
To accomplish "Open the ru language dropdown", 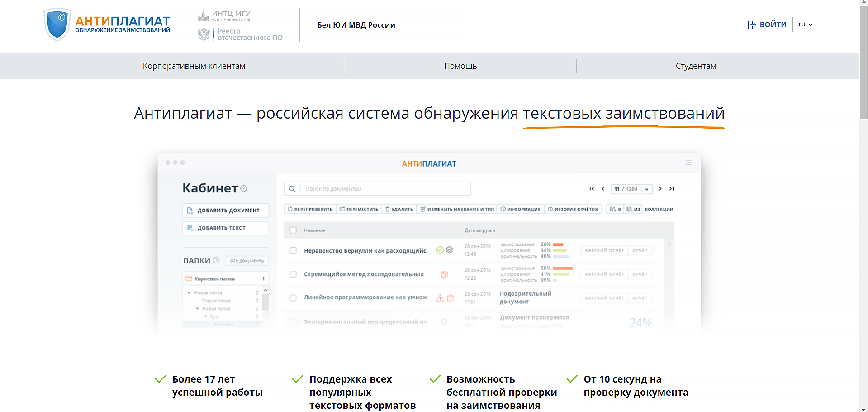I will (x=806, y=24).
